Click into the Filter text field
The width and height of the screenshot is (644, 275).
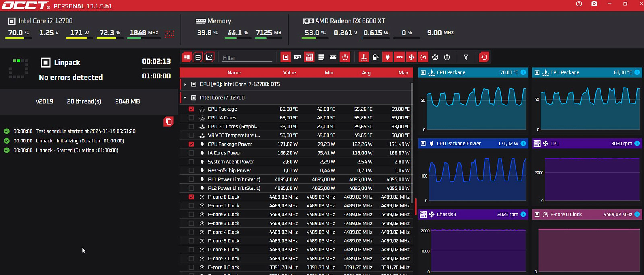pyautogui.click(x=247, y=57)
